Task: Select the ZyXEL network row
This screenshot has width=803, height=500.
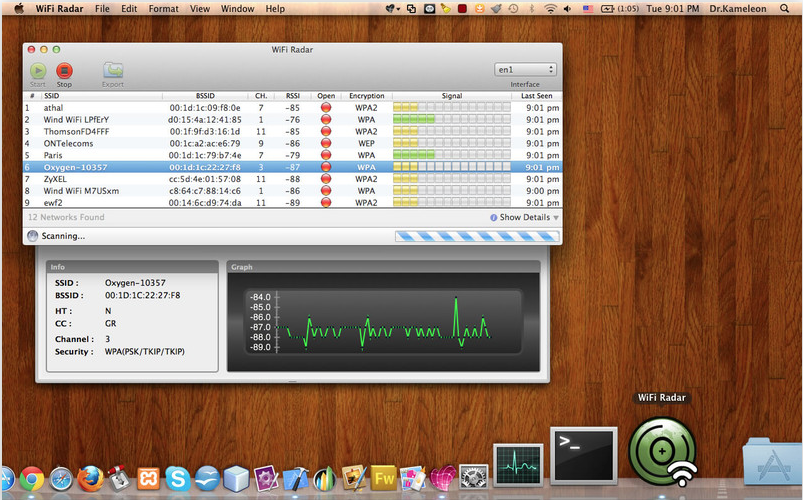Action: coord(292,179)
